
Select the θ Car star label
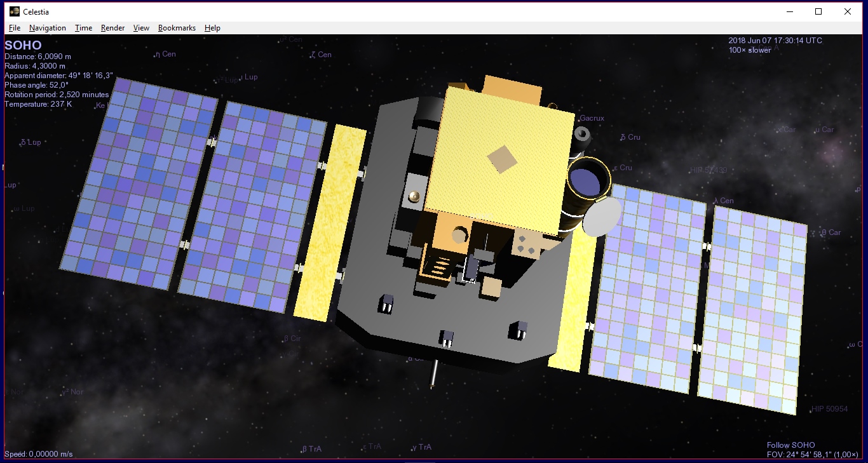point(831,232)
